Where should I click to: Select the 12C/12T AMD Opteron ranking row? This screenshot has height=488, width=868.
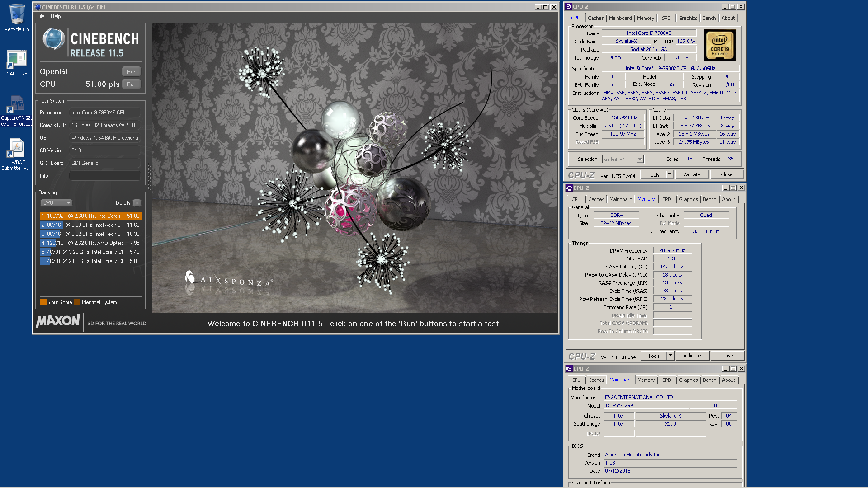pyautogui.click(x=90, y=243)
